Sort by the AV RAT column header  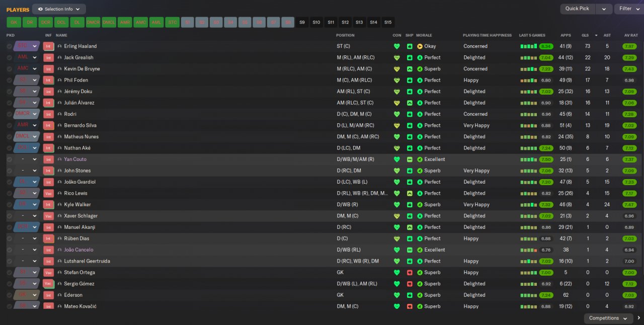pos(631,35)
